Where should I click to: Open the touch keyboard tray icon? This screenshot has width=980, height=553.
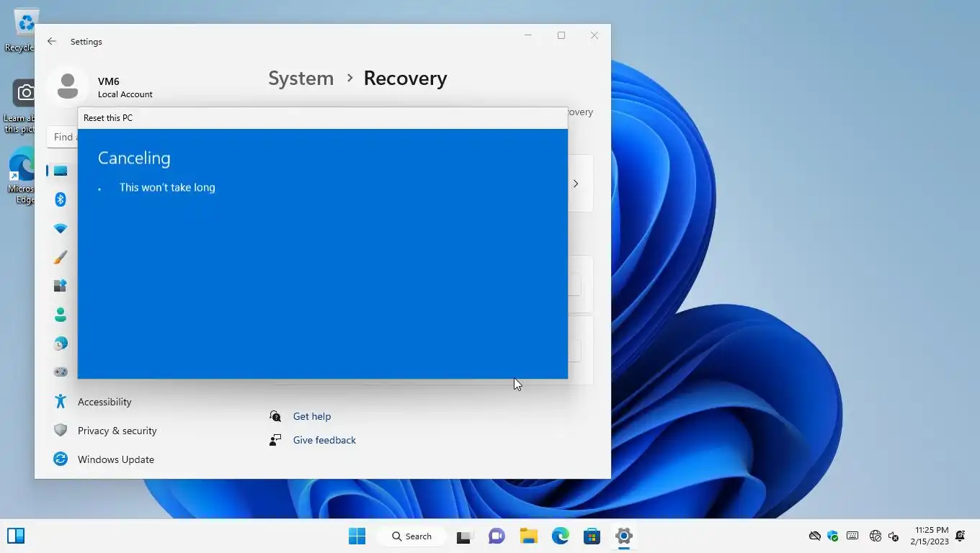tap(852, 536)
